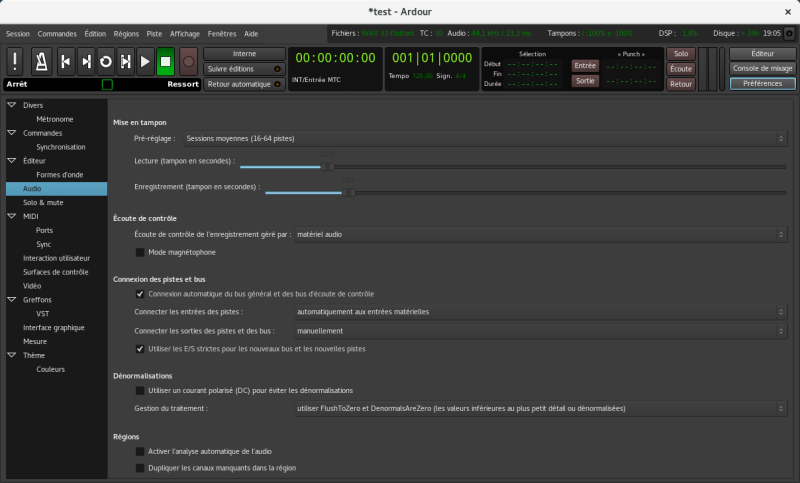The width and height of the screenshot is (800, 483).
Task: Open Console de mixage button
Action: click(x=762, y=68)
